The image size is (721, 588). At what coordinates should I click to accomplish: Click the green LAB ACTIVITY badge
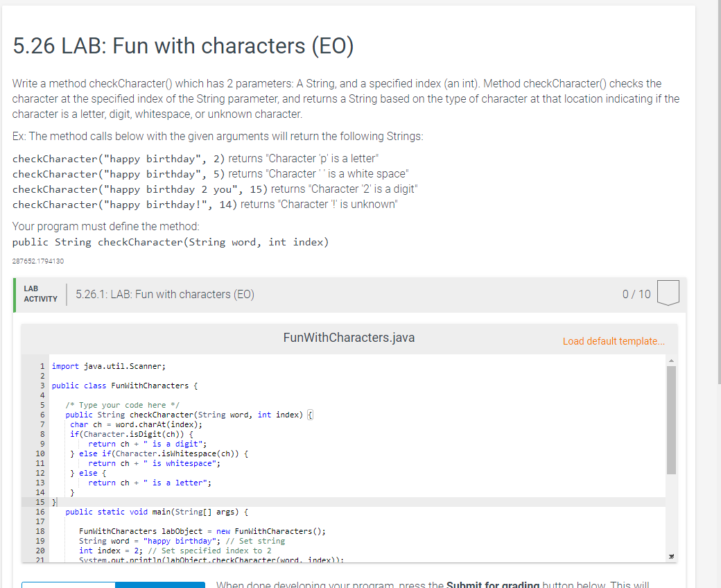pos(40,293)
